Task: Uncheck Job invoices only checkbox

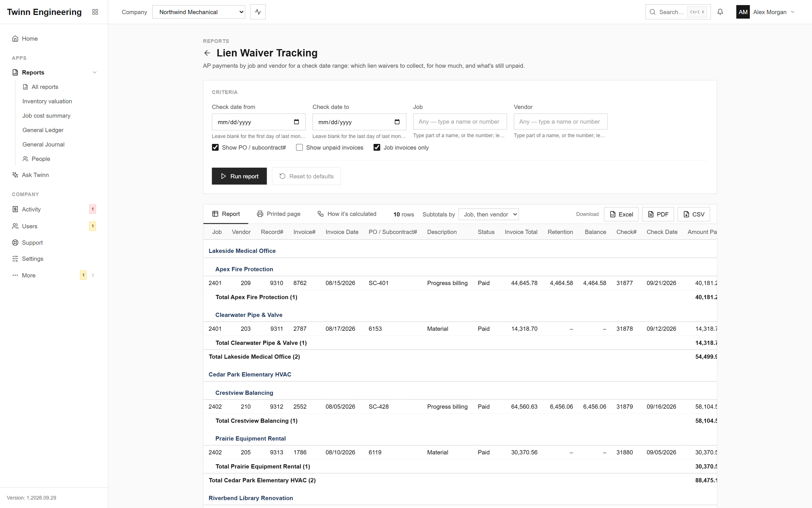Action: pos(377,148)
